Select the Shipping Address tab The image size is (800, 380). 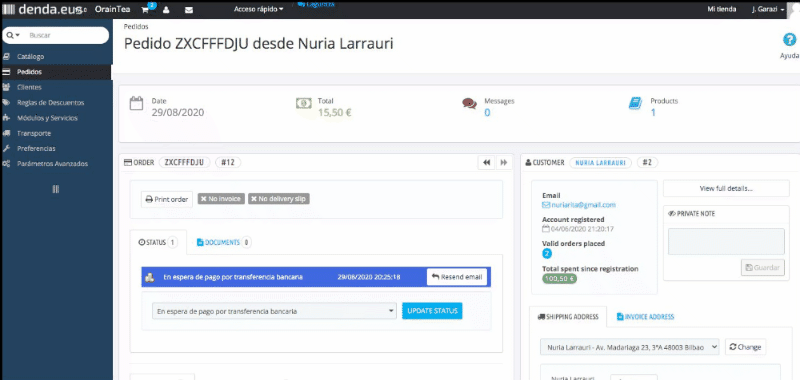[568, 317]
